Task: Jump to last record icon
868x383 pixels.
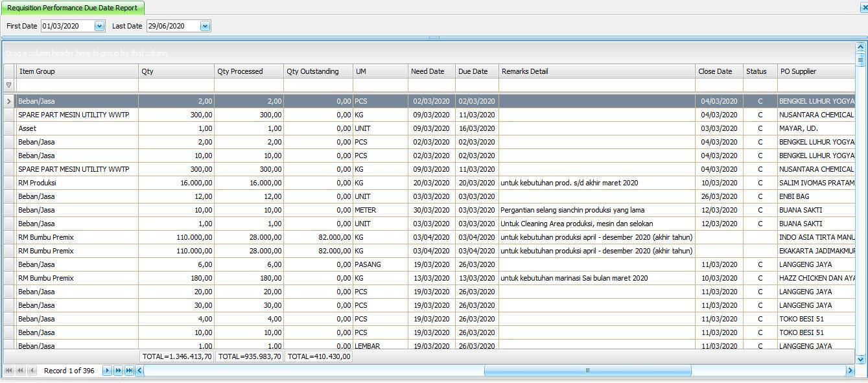Action: [129, 371]
